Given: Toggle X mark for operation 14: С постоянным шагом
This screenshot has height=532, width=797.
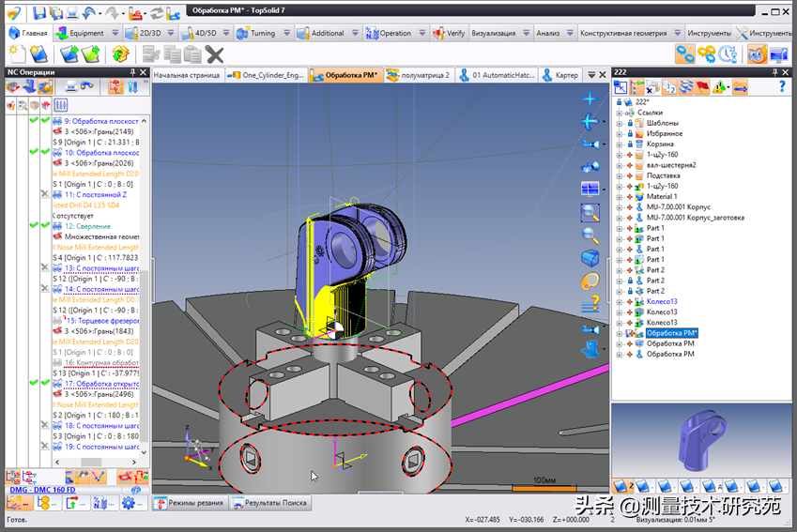Looking at the screenshot, I should (x=45, y=289).
